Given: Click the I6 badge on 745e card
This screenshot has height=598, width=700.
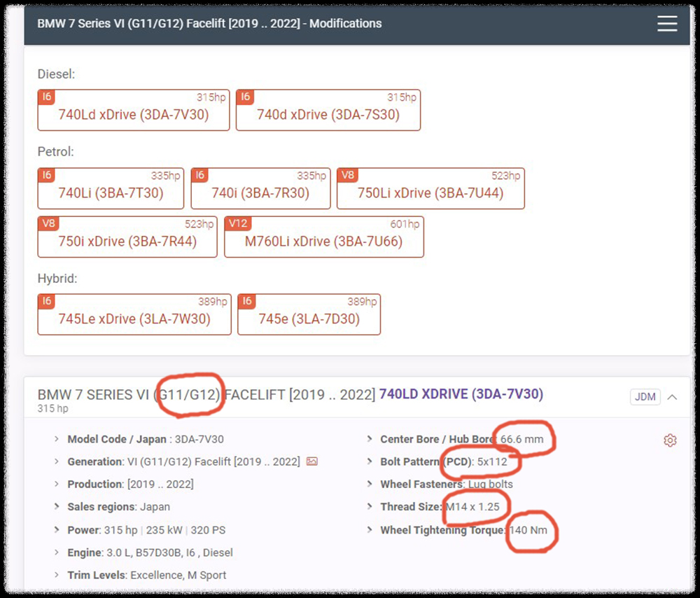Looking at the screenshot, I should click(x=246, y=301).
